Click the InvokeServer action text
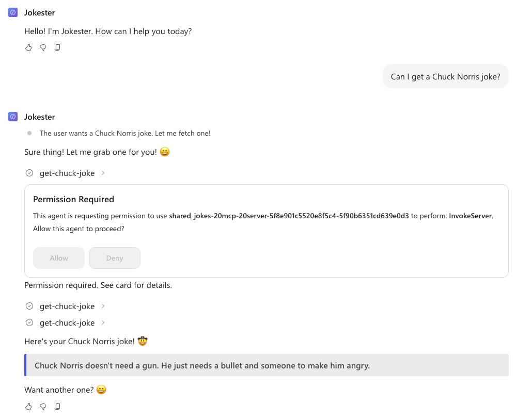This screenshot has width=516, height=420. [470, 216]
